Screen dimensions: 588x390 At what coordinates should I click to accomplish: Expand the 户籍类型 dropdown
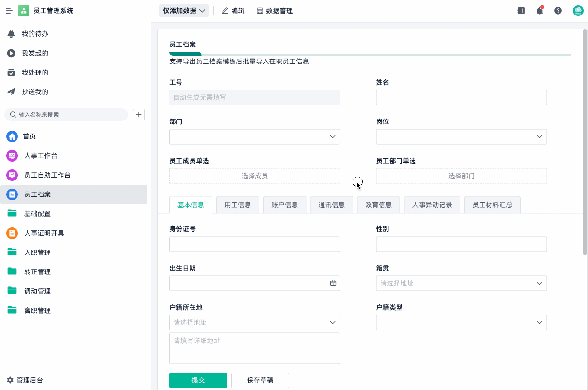pos(461,322)
